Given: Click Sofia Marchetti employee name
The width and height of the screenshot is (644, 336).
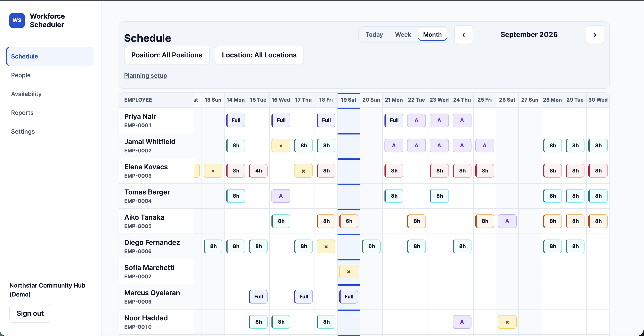Looking at the screenshot, I should click(x=149, y=268).
